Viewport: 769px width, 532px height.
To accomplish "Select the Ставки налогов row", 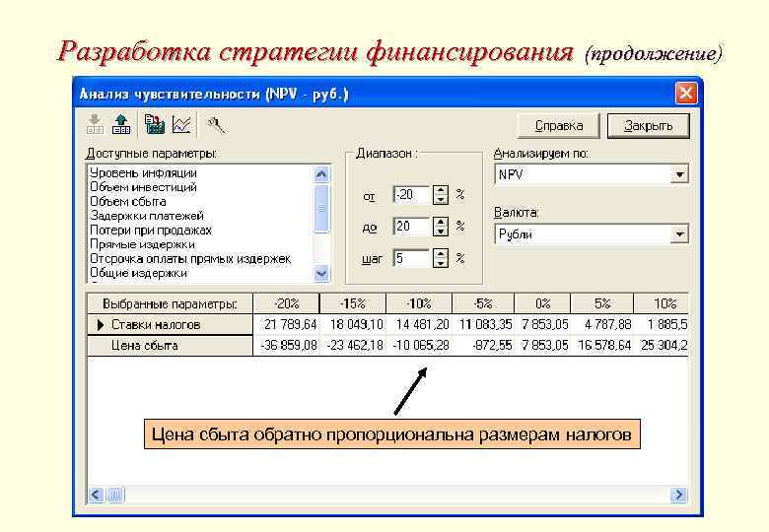I will pyautogui.click(x=170, y=325).
